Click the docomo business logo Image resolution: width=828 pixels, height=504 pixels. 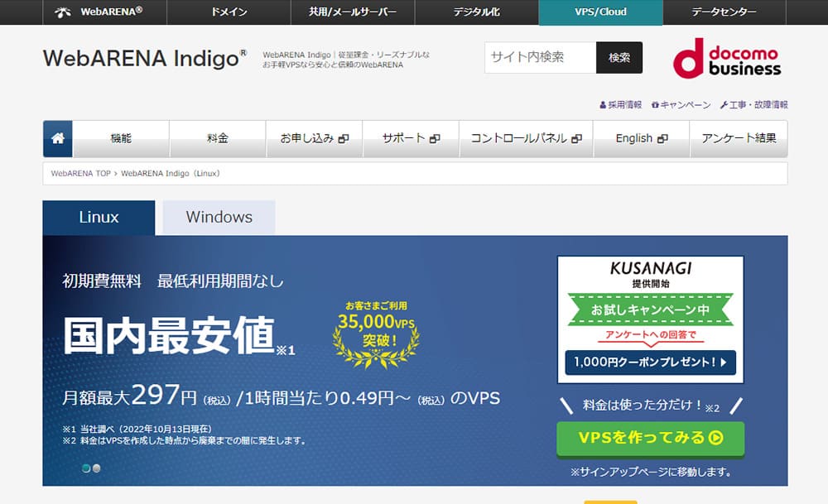726,58
